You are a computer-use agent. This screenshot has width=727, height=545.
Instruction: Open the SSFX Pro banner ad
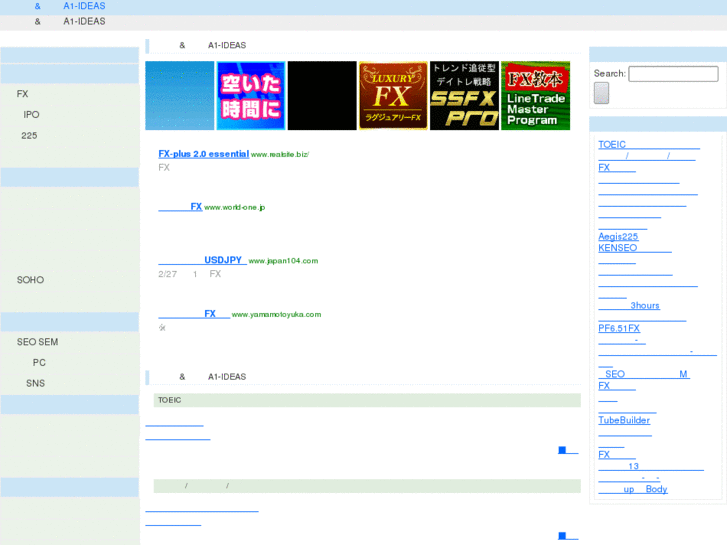click(x=464, y=96)
